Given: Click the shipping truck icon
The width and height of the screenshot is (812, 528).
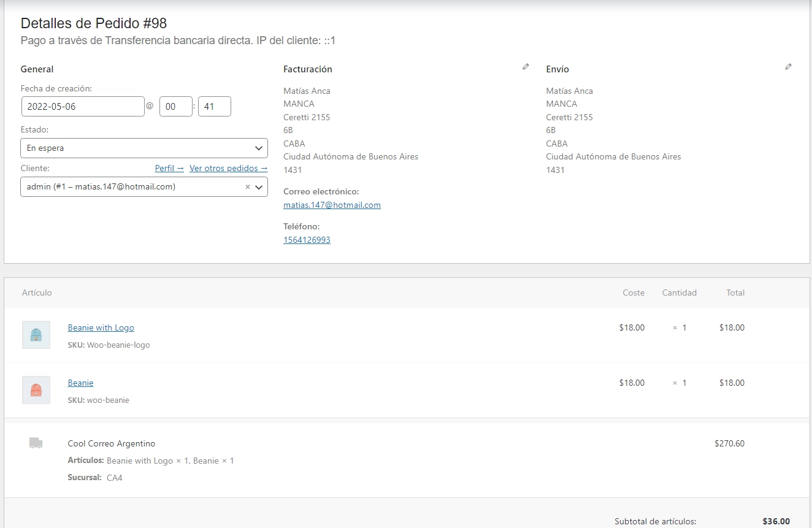Looking at the screenshot, I should (x=36, y=443).
